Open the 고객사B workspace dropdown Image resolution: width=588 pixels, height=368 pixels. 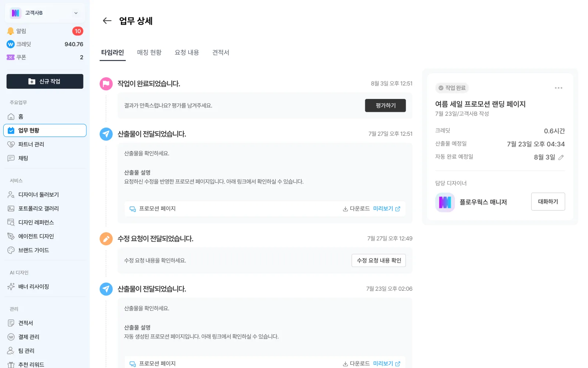click(x=45, y=13)
